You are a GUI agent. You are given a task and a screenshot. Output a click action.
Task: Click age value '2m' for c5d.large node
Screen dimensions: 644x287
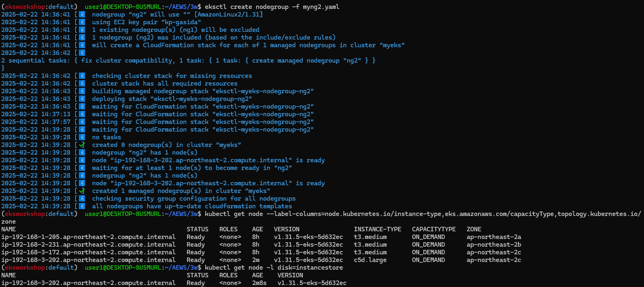256,260
